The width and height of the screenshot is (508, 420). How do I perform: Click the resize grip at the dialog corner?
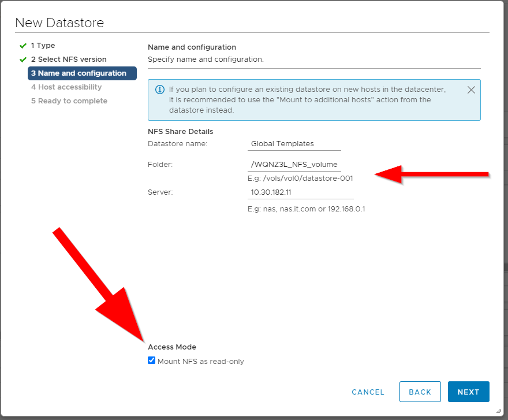[498, 410]
